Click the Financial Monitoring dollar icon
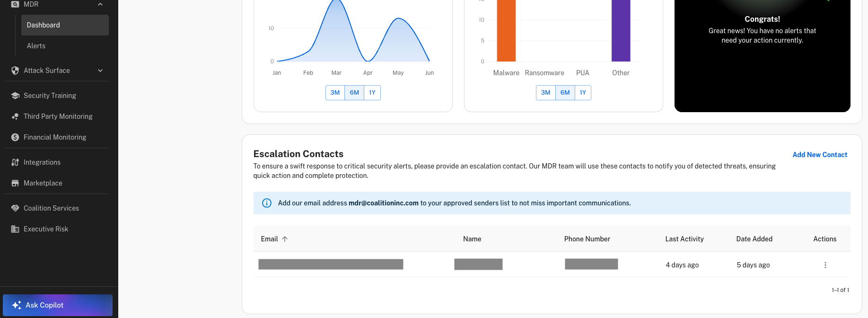Viewport: 868px width, 318px height. [15, 137]
